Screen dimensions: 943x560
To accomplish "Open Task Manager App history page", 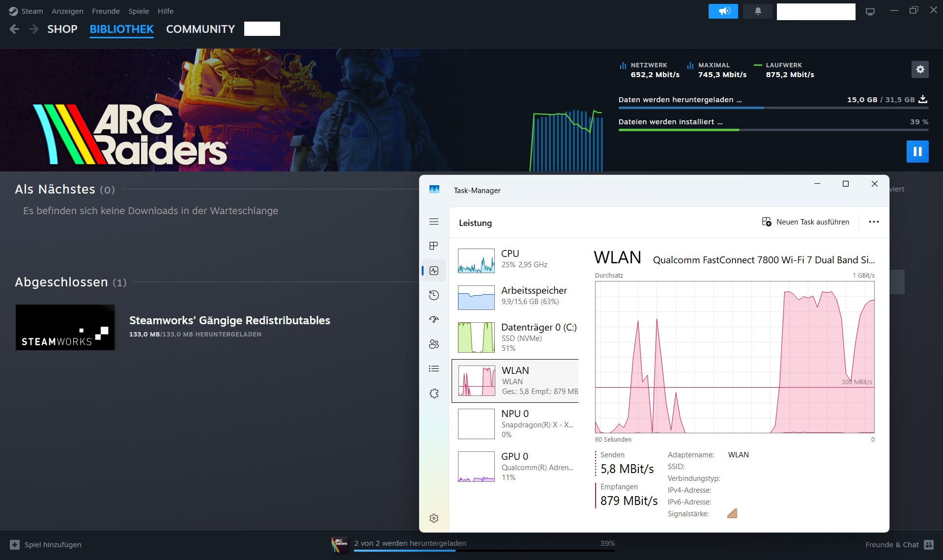I will pyautogui.click(x=434, y=295).
